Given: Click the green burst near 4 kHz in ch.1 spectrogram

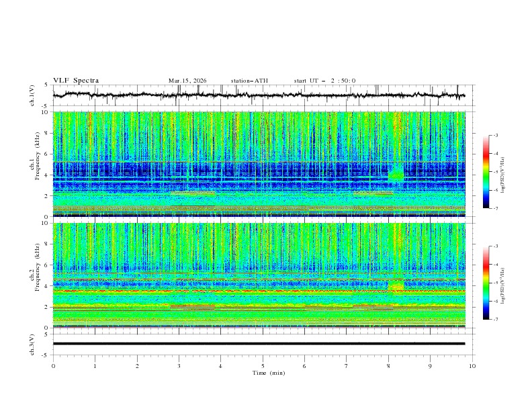Looking at the screenshot, I should pos(396,175).
